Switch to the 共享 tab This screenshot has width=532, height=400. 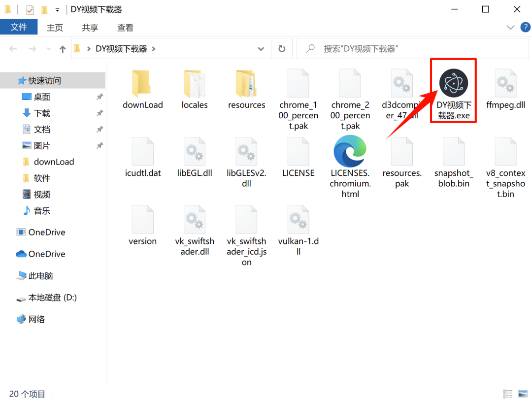coord(90,28)
